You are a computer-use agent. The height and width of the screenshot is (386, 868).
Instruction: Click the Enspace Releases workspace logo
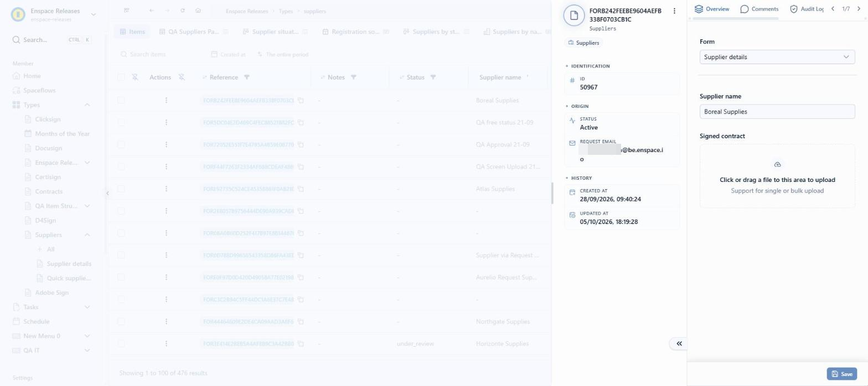(18, 14)
